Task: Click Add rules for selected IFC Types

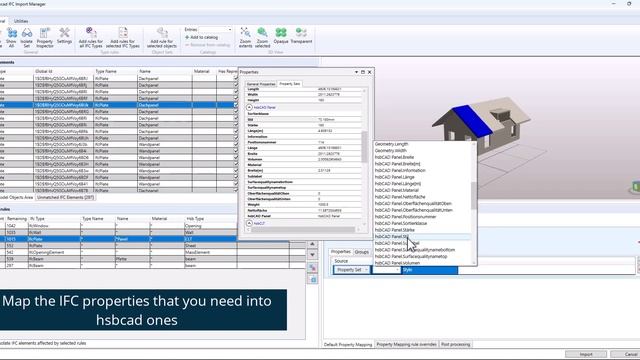Action: [x=122, y=37]
